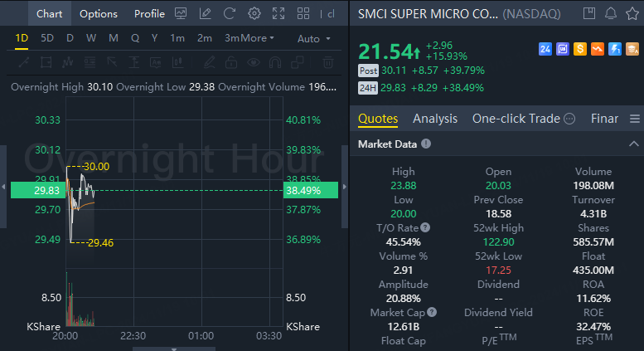This screenshot has height=351, width=644.
Task: Click the blue 24-hour trading badge
Action: 545,50
